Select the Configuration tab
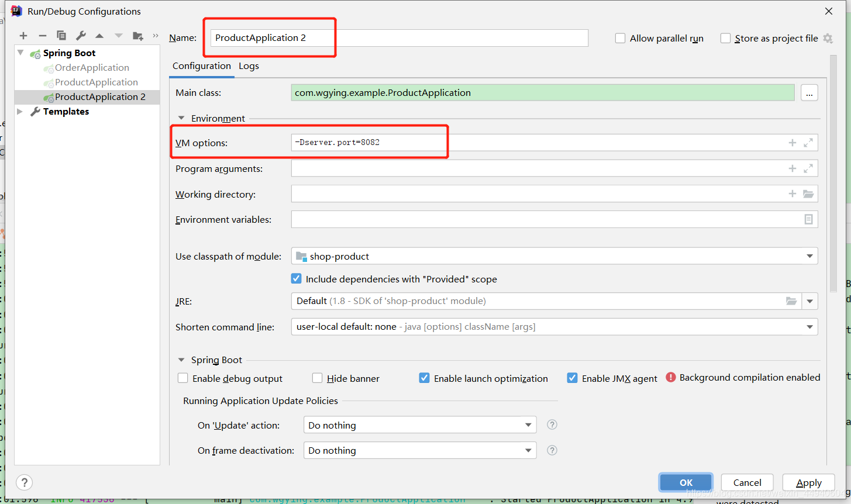Screen dimensions: 851x504 click(x=202, y=66)
